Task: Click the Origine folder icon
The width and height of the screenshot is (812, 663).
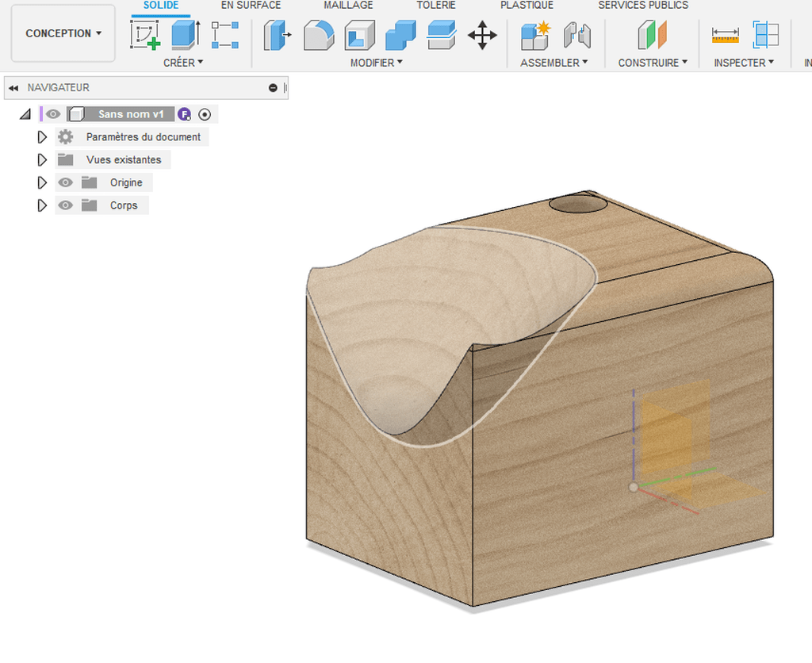Action: (x=89, y=182)
